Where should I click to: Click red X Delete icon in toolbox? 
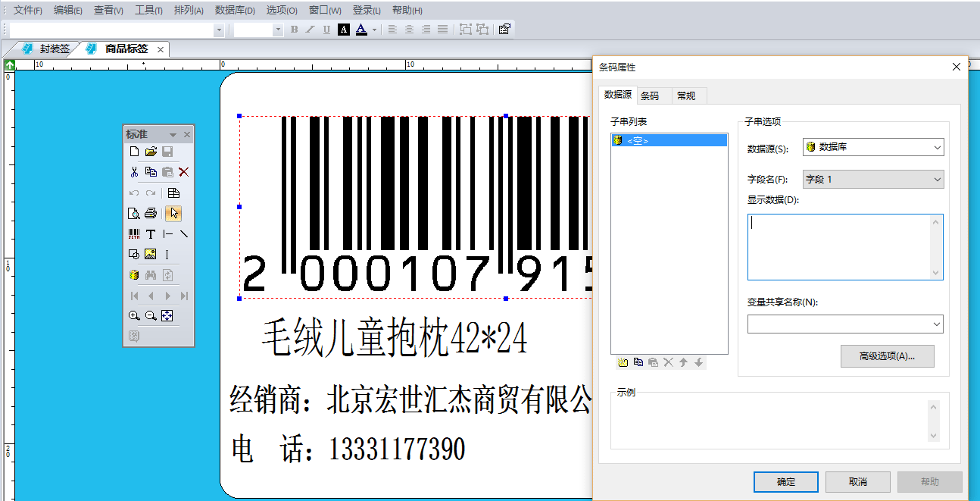[x=183, y=172]
